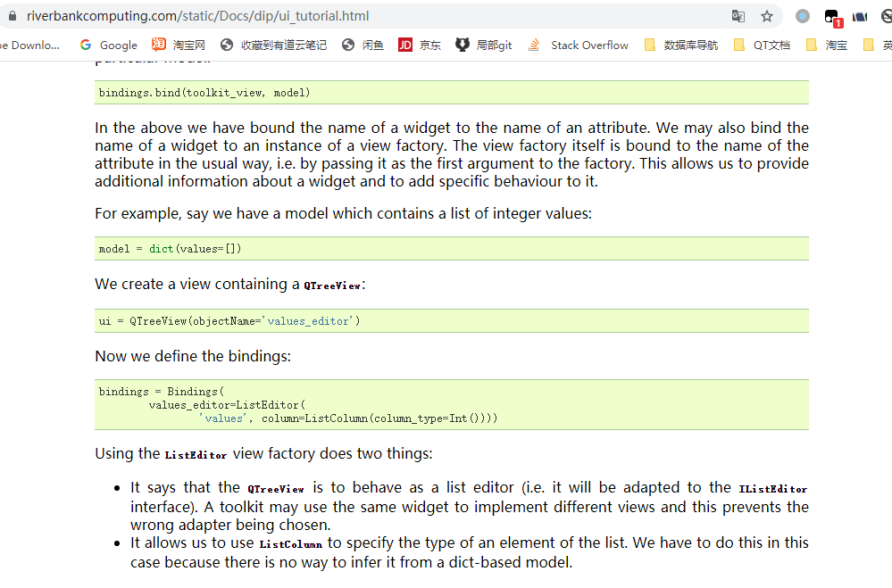The width and height of the screenshot is (892, 588).
Task: Open the 闲鱼 bookmark
Action: pos(363,45)
